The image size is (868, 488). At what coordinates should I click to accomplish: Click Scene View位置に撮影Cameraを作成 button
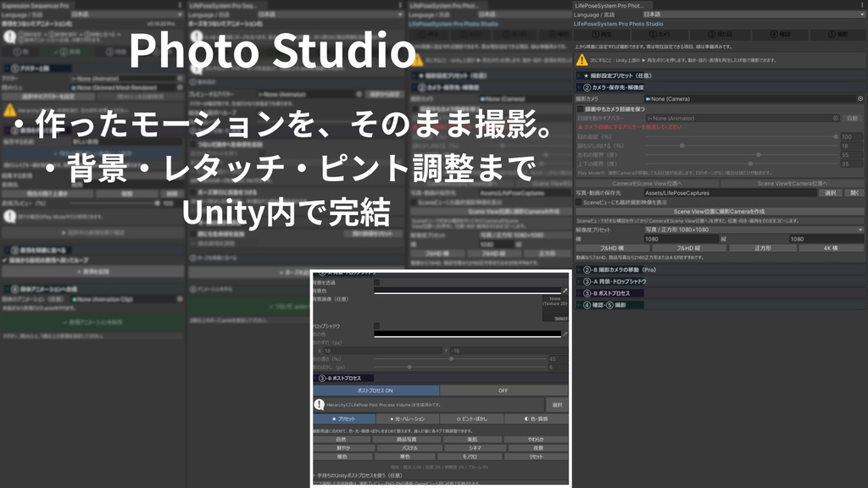coord(720,211)
